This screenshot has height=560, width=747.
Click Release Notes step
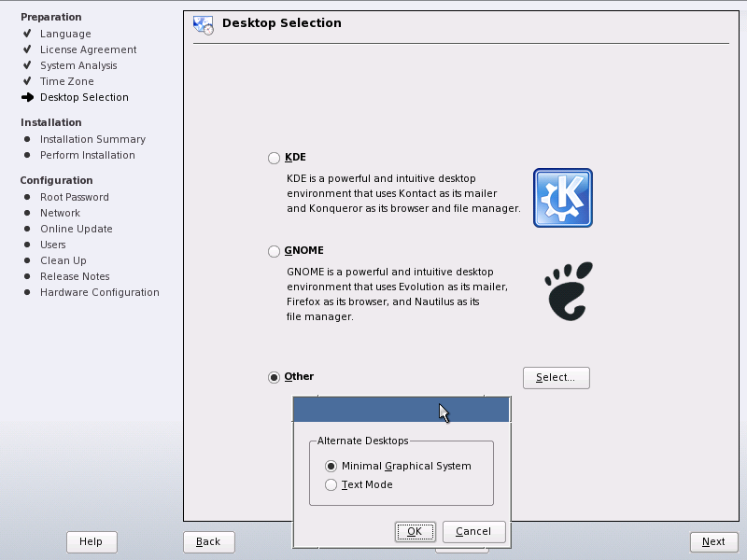[75, 276]
